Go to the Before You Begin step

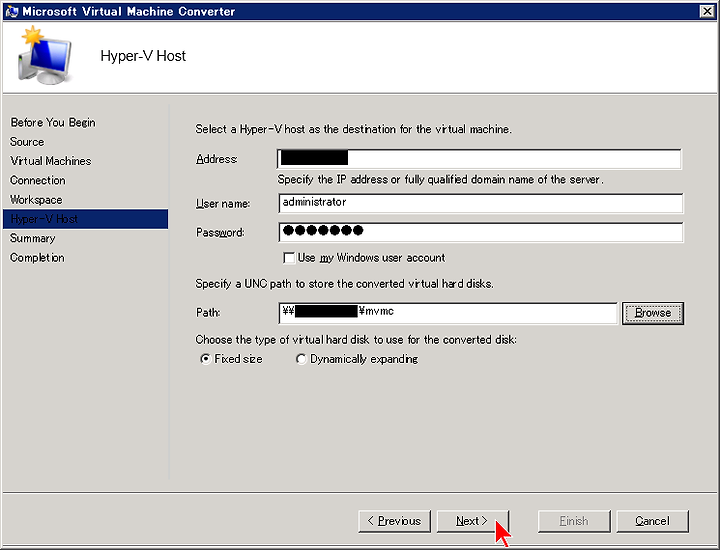coord(53,123)
